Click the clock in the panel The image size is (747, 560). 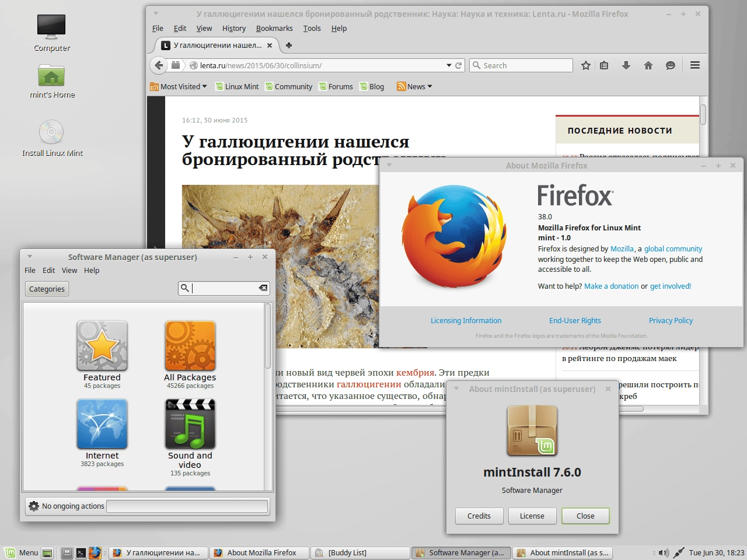[716, 552]
